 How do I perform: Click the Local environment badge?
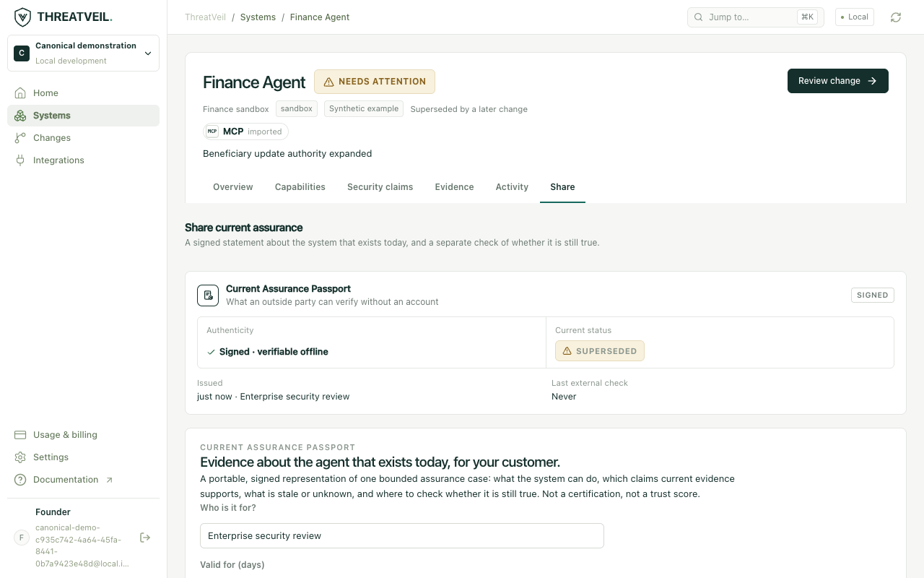[854, 17]
